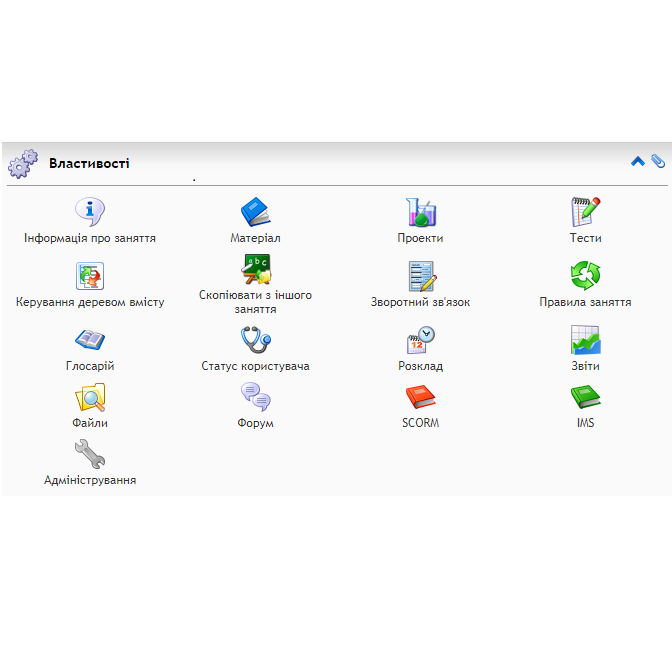Open the folder magnifier Файли icon
Screen dimensions: 672x672
coord(90,397)
